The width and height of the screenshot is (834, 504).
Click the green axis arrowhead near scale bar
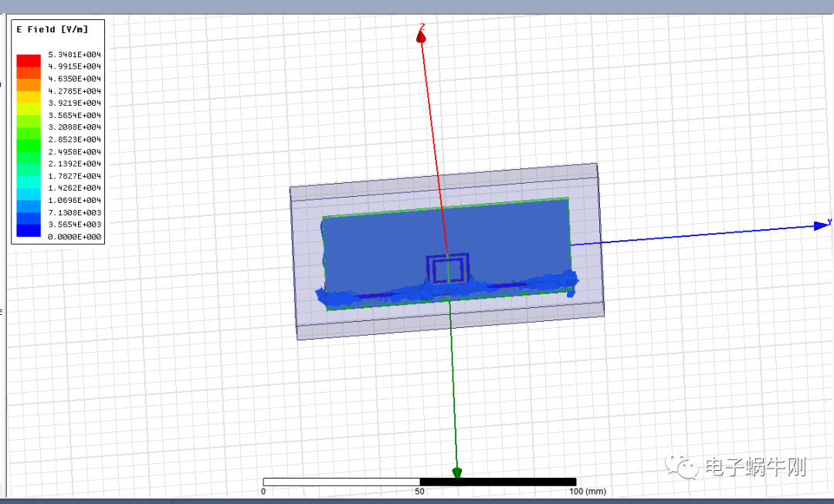pyautogui.click(x=457, y=472)
